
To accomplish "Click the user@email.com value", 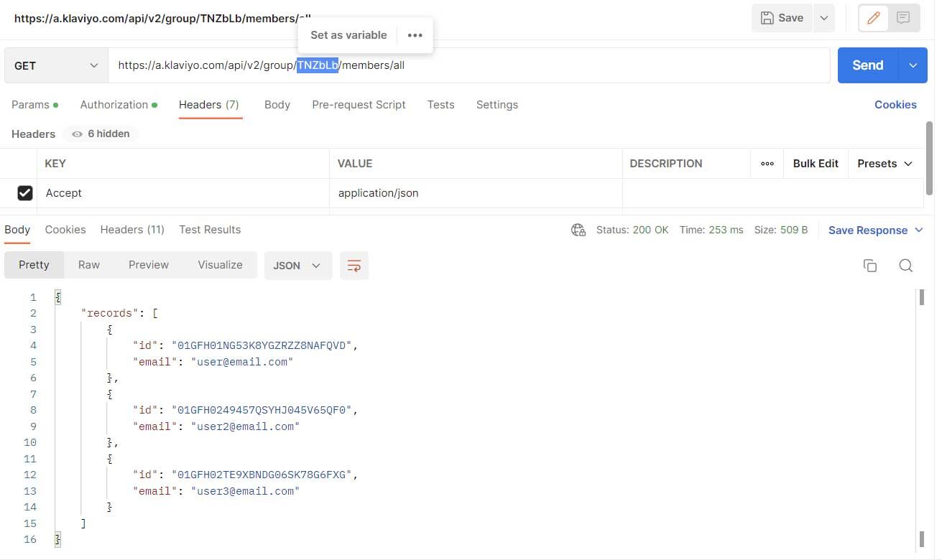I will click(x=242, y=362).
